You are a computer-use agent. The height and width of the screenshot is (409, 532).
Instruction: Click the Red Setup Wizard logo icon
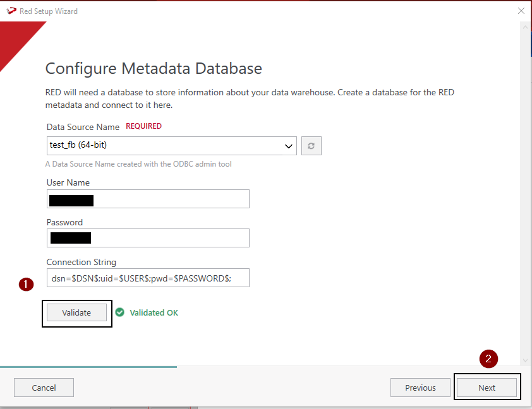point(11,11)
